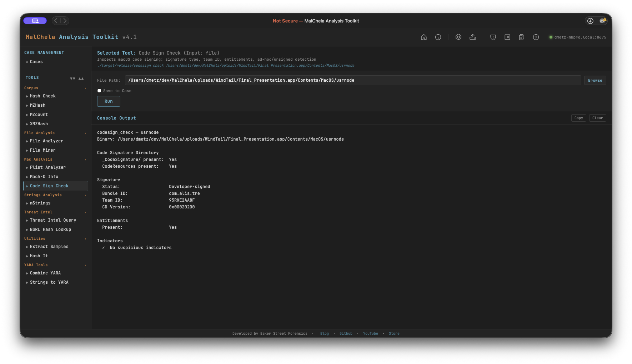
Task: Select the Hash Check tool
Action: point(55,96)
